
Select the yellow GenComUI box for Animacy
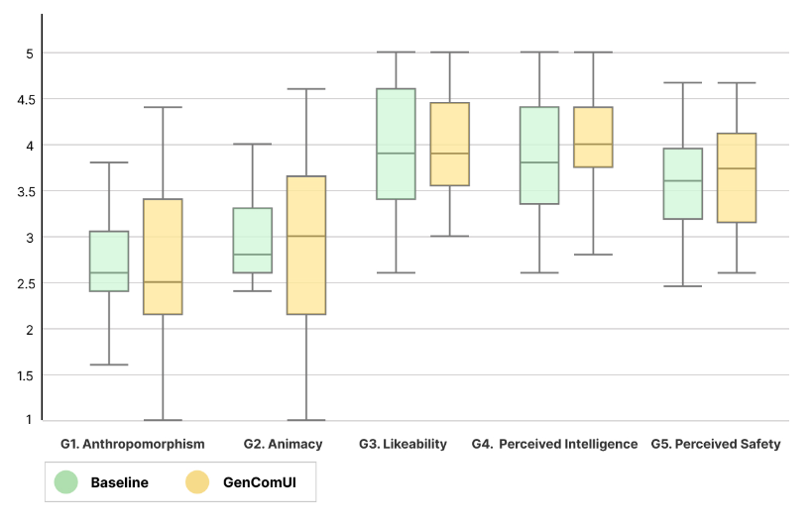point(306,245)
